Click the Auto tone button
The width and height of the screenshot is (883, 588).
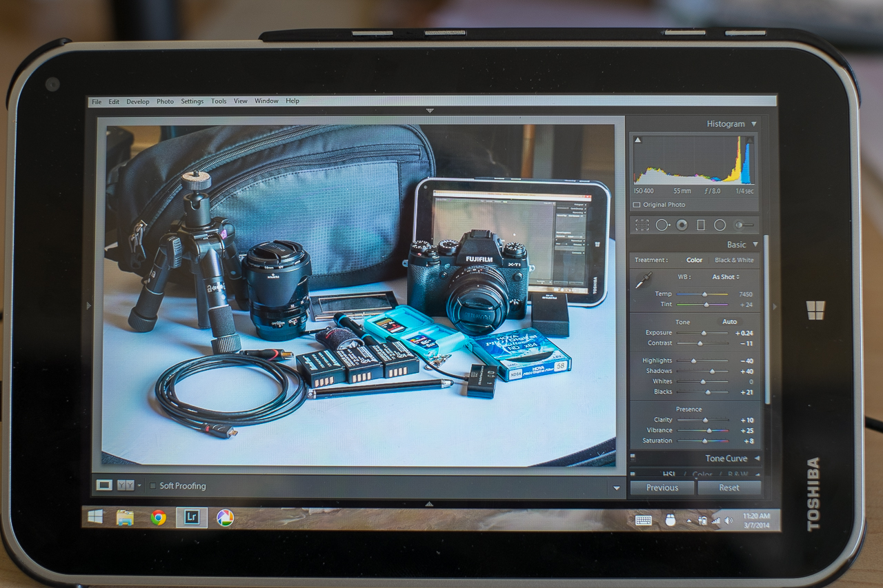(x=729, y=322)
